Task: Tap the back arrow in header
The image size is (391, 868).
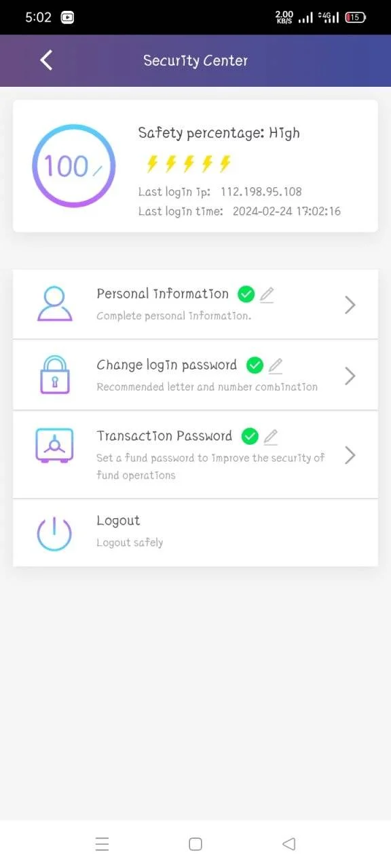Action: tap(46, 60)
